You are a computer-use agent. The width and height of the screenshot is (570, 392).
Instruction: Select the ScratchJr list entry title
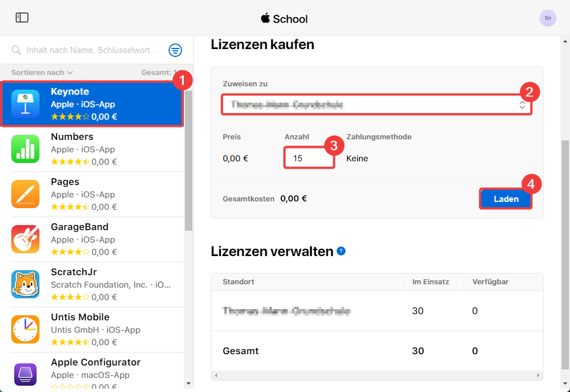74,272
